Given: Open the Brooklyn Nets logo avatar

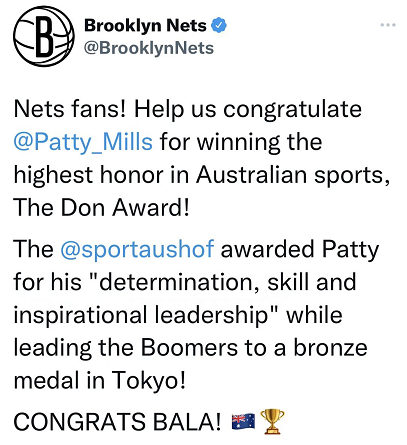Looking at the screenshot, I should [44, 36].
